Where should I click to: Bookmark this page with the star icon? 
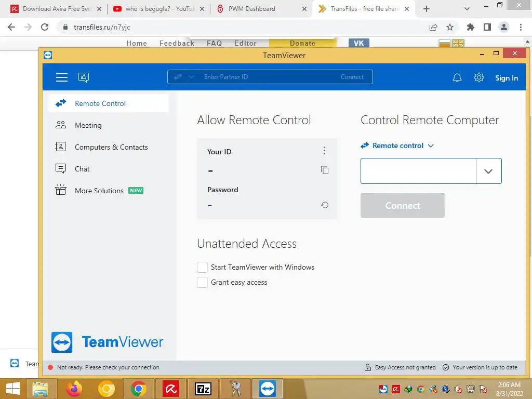[449, 27]
